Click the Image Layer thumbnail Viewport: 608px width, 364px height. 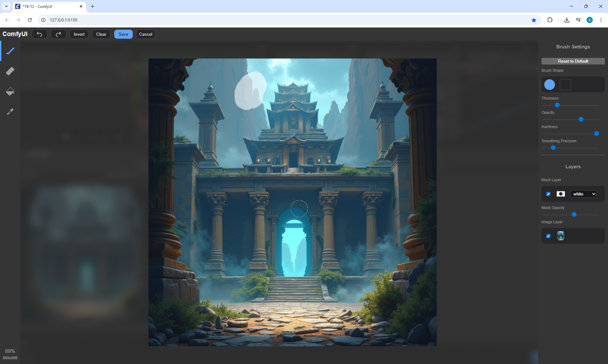[x=560, y=236]
